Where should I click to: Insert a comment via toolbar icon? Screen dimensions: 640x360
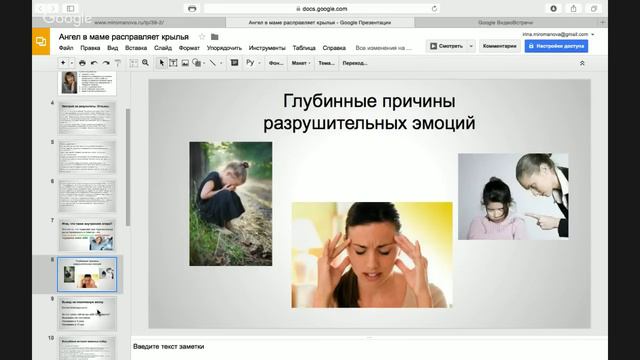pos(234,63)
